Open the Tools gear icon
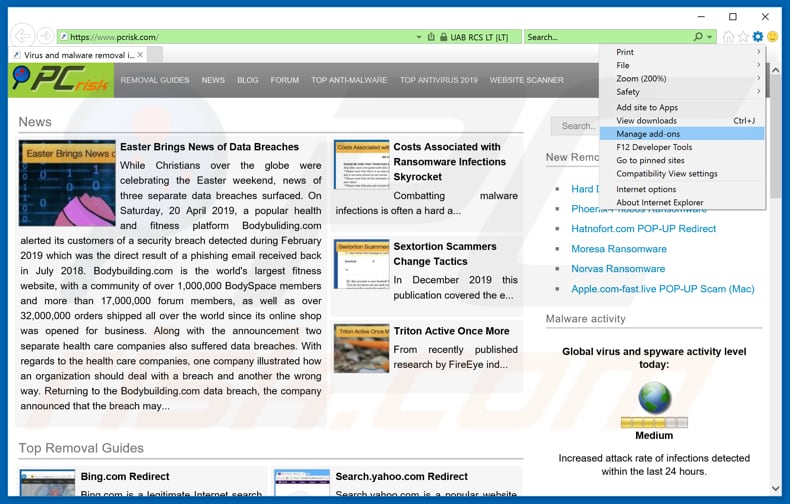 (757, 37)
